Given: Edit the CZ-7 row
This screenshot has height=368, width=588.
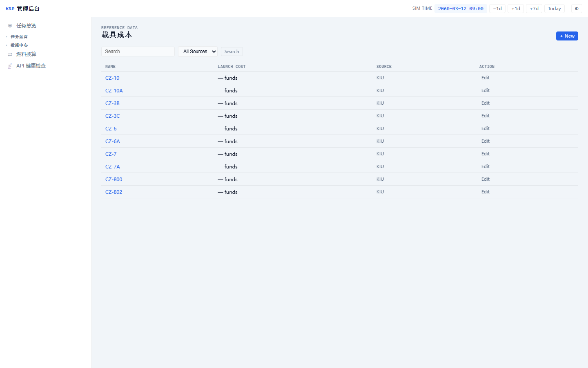Looking at the screenshot, I should point(486,154).
